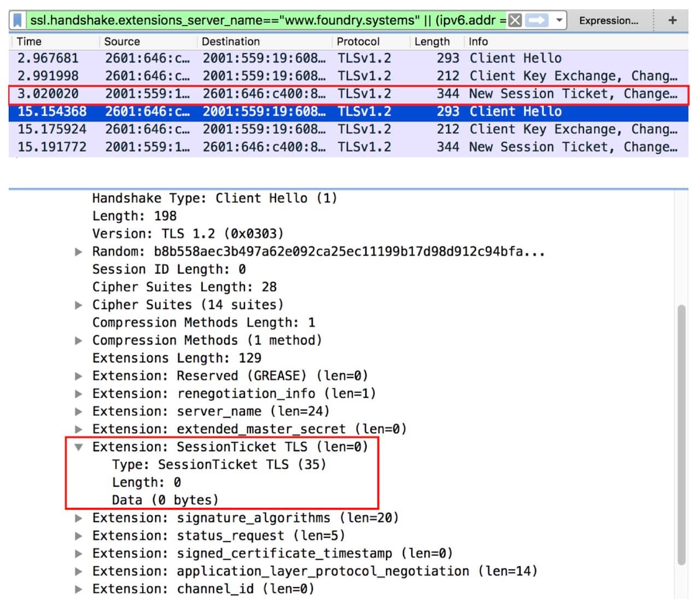
Task: Add a filter button with the plus icon
Action: tap(672, 20)
